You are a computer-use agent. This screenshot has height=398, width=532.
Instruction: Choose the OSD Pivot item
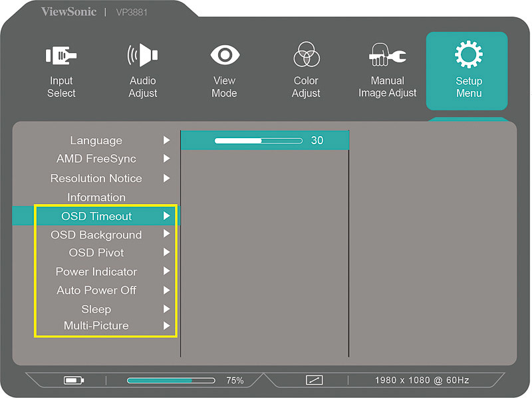(x=96, y=252)
